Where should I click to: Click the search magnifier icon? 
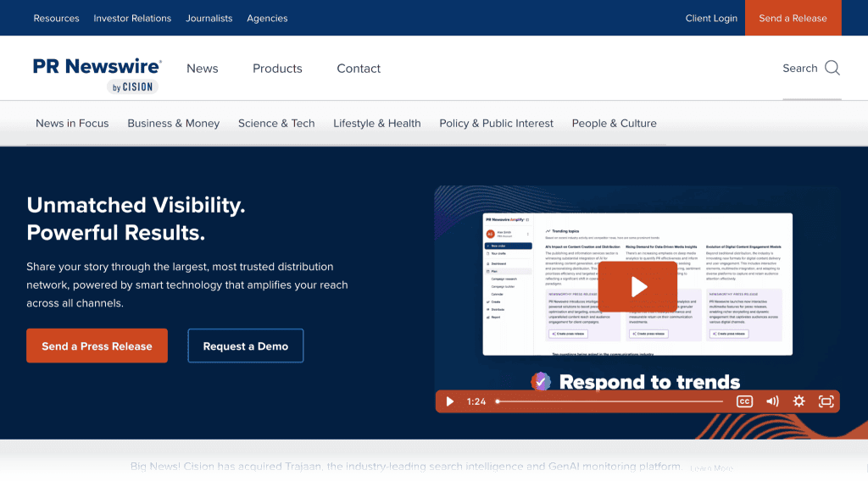[x=832, y=68]
